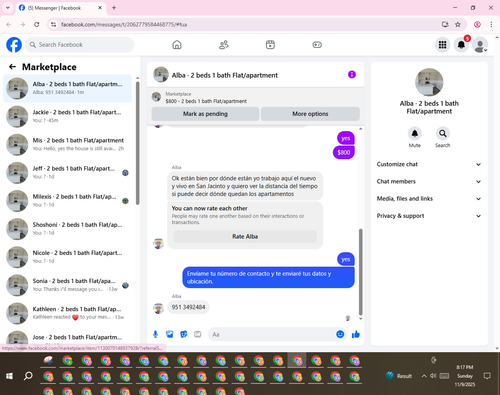This screenshot has width=500, height=395.
Task: Click the back arrow beside Marketplace
Action: pos(13,67)
